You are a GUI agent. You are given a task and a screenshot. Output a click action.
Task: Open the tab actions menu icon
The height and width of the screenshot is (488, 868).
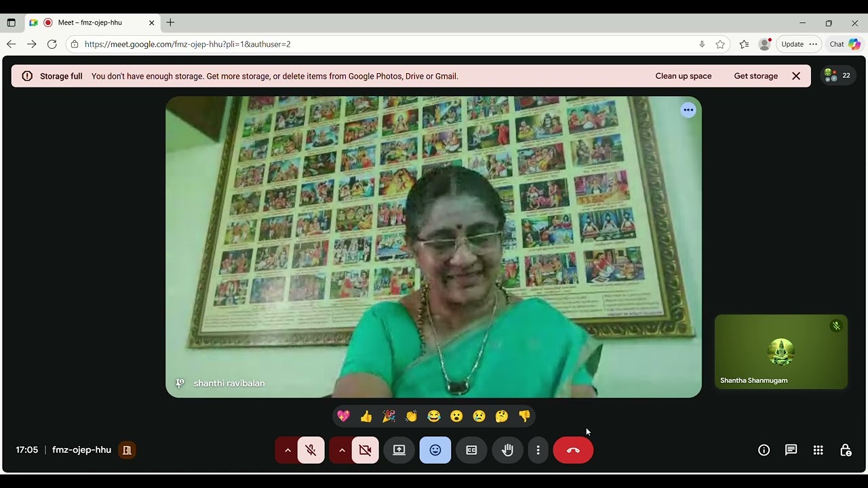pyautogui.click(x=12, y=22)
